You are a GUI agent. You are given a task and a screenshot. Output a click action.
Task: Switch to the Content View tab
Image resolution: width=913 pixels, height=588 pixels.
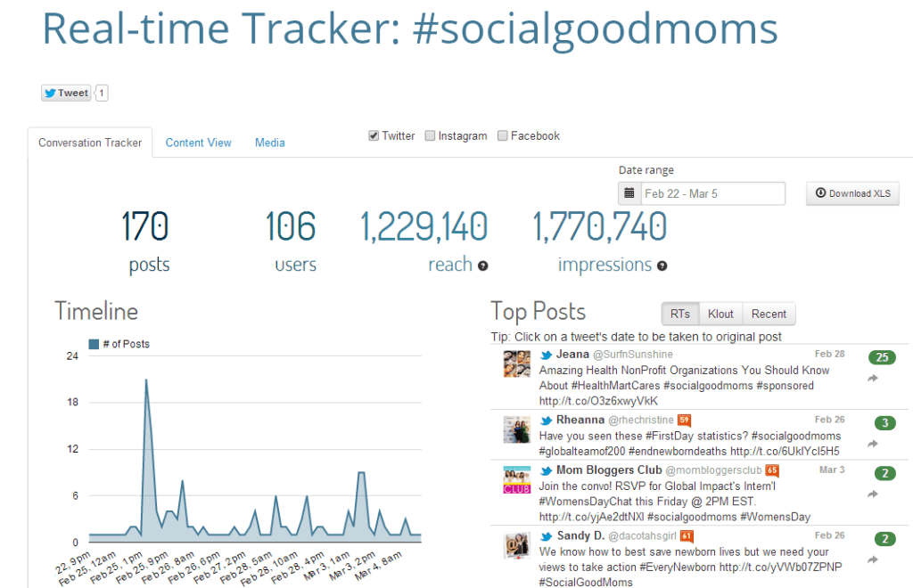[198, 143]
